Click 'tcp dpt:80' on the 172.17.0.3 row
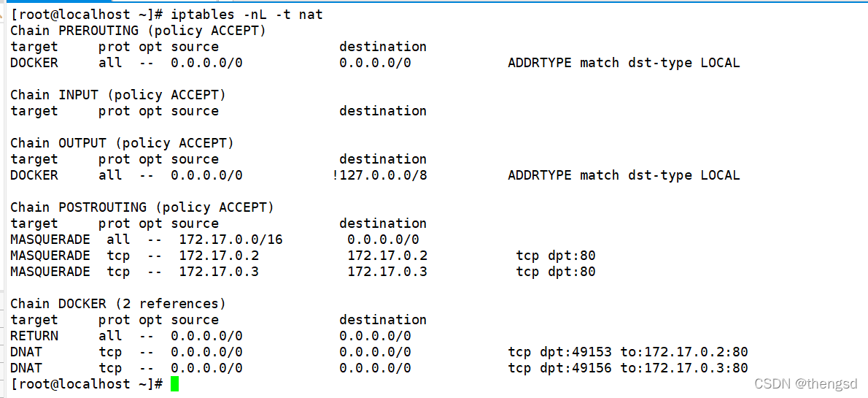Viewport: 868px width, 398px height. 556,272
